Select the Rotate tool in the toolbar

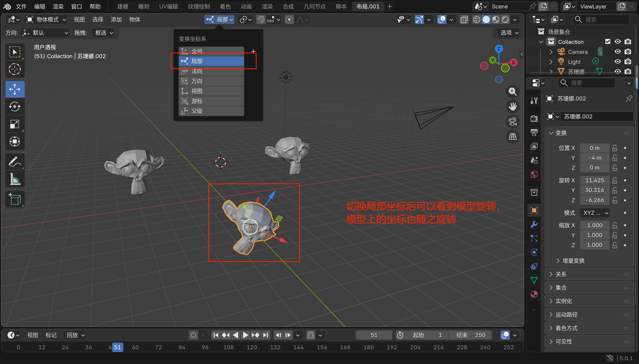tap(15, 107)
